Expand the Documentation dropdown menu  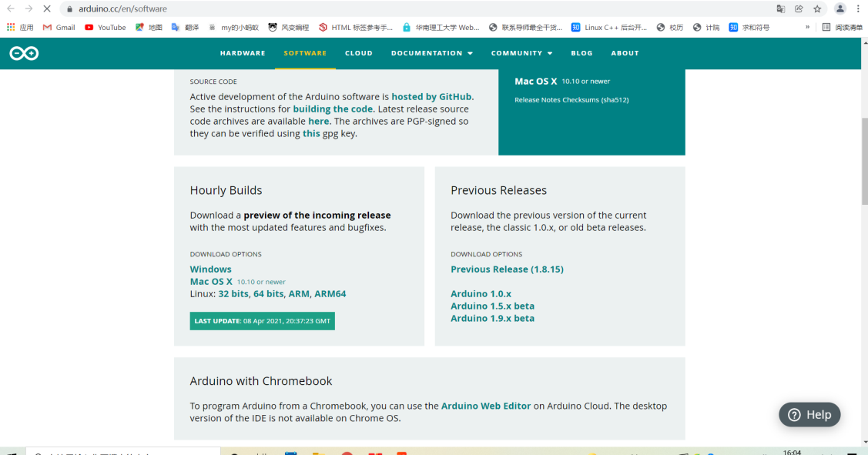pyautogui.click(x=432, y=53)
